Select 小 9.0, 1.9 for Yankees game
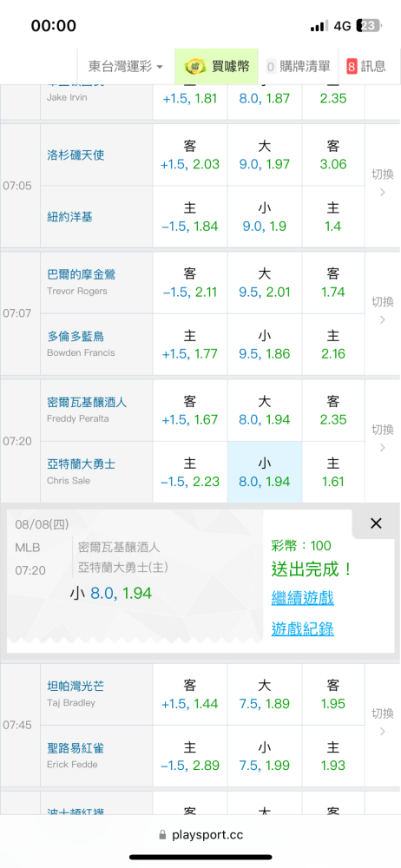The width and height of the screenshot is (401, 868). (265, 217)
